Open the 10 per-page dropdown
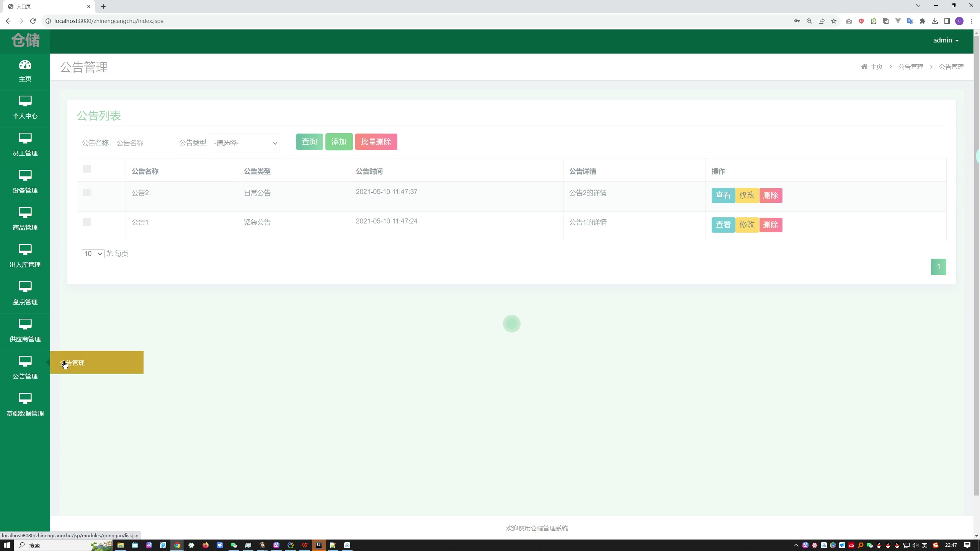This screenshot has height=551, width=980. [93, 254]
